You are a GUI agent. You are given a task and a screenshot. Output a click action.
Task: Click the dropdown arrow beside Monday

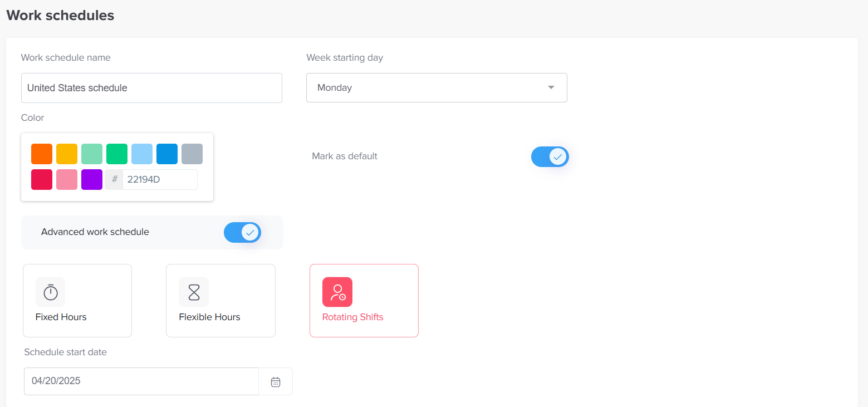(551, 88)
